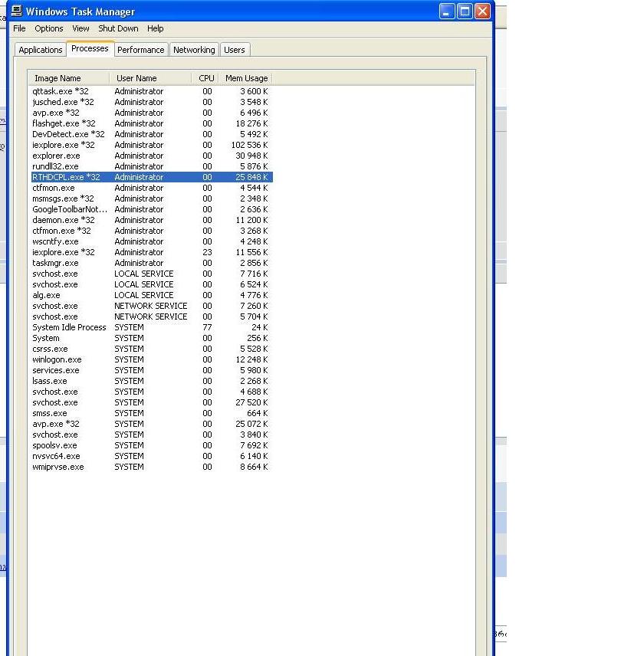Click the Task Manager title bar icon
644x656 pixels.
tap(17, 11)
